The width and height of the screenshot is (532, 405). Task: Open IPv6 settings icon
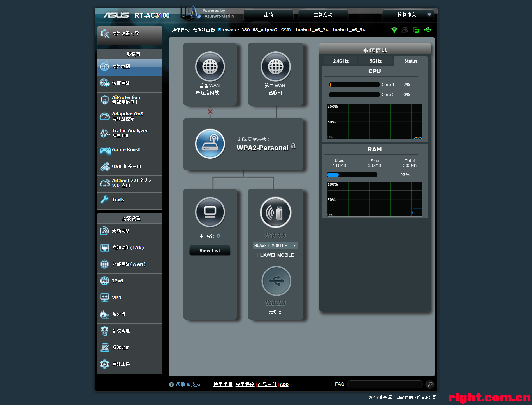[105, 281]
